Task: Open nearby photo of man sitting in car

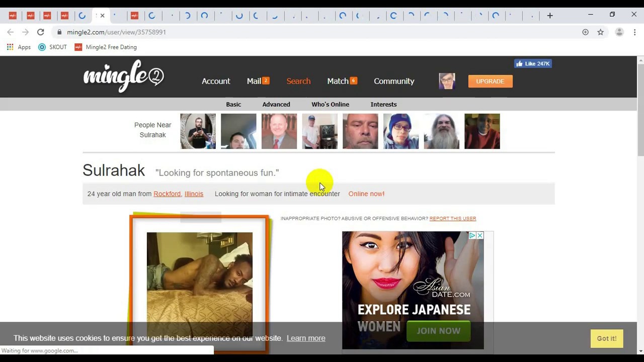Action: click(x=238, y=131)
